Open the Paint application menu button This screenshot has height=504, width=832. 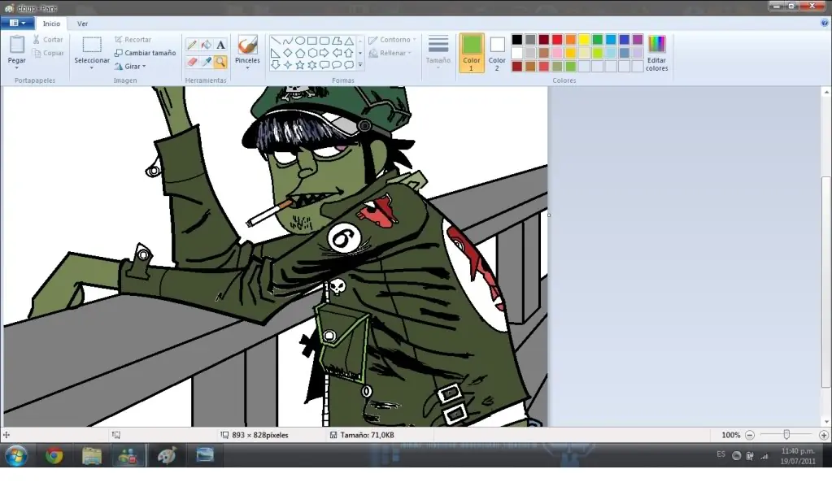pyautogui.click(x=18, y=23)
